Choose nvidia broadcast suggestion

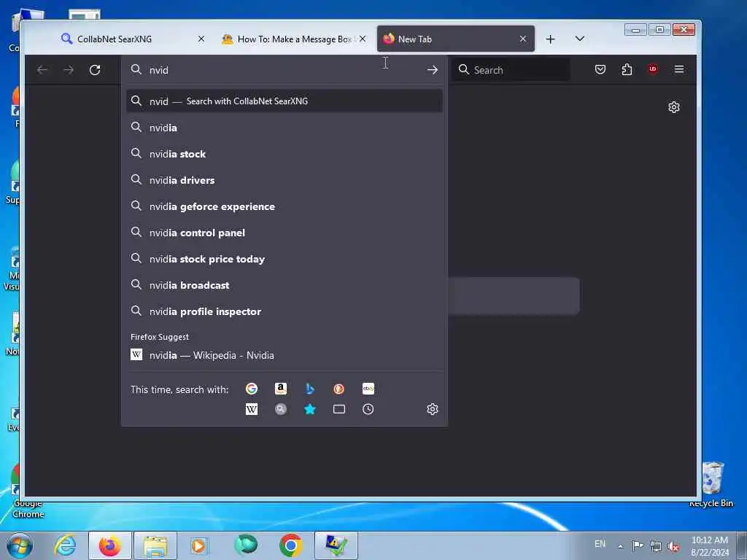285,285
